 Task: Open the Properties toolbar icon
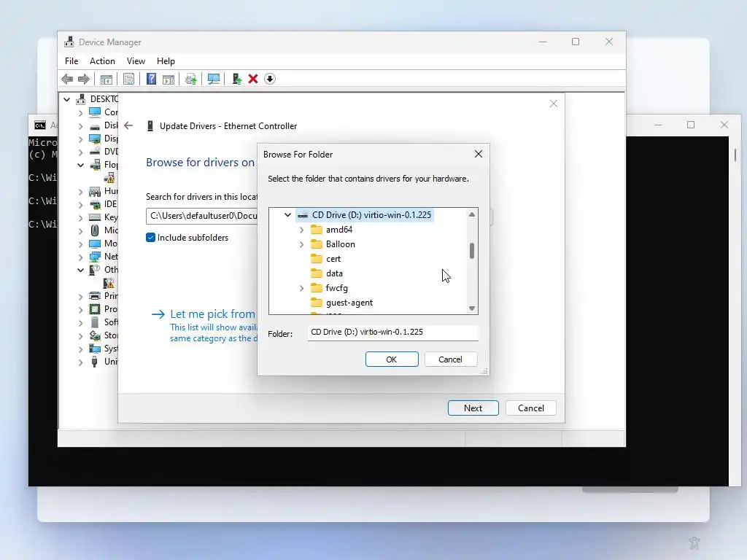128,79
